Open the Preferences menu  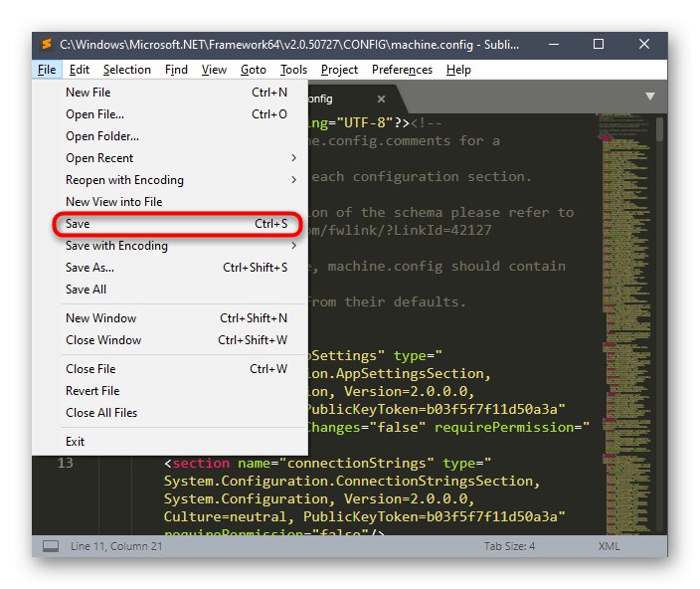[x=403, y=70]
